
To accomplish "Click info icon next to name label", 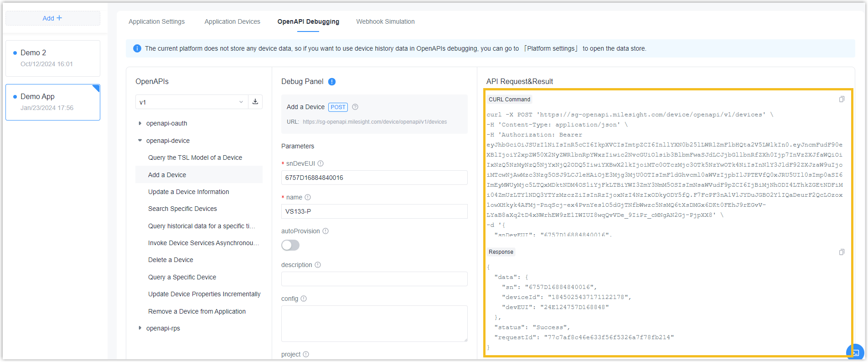I will pyautogui.click(x=308, y=197).
